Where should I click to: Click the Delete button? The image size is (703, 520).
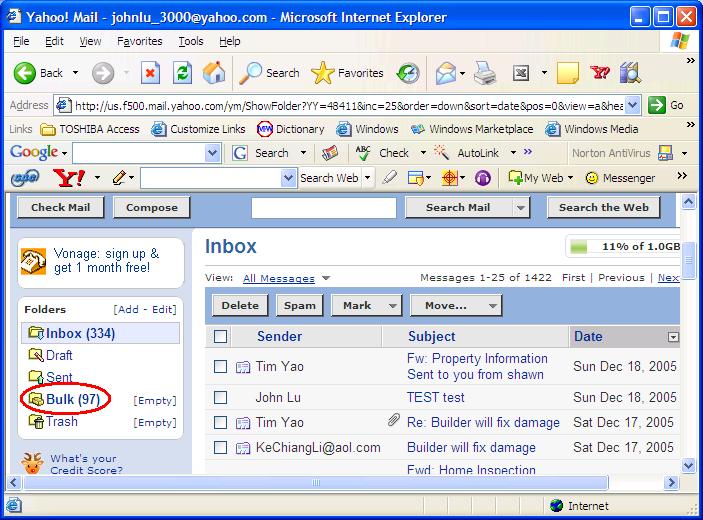[240, 306]
